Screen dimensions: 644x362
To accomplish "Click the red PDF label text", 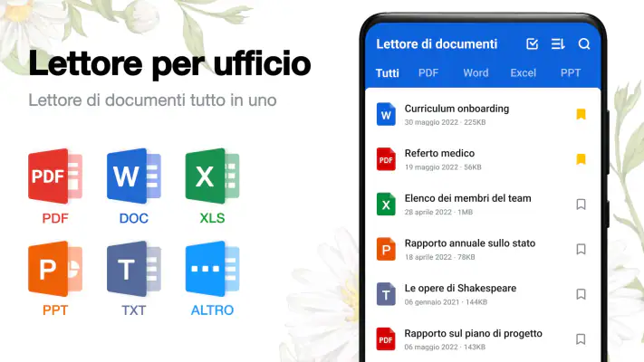I will 55,218.
